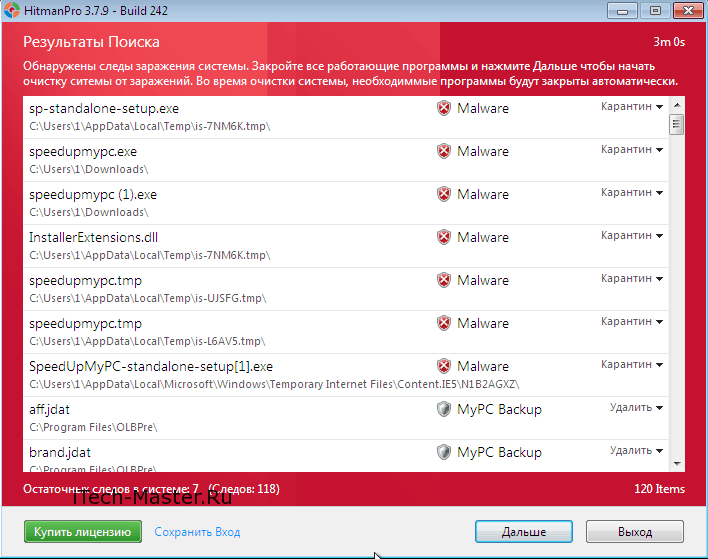The image size is (708, 559).
Task: Click the green Купить лицензию button
Action: (82, 531)
